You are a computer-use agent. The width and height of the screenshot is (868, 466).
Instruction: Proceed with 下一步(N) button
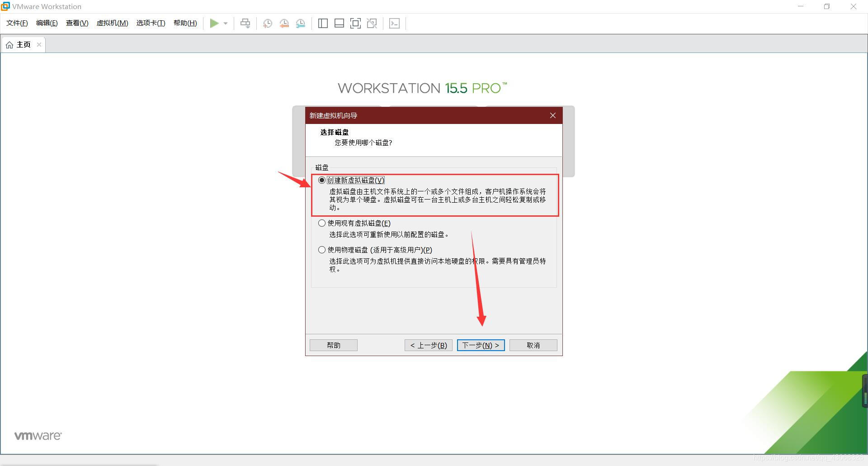[x=481, y=345]
